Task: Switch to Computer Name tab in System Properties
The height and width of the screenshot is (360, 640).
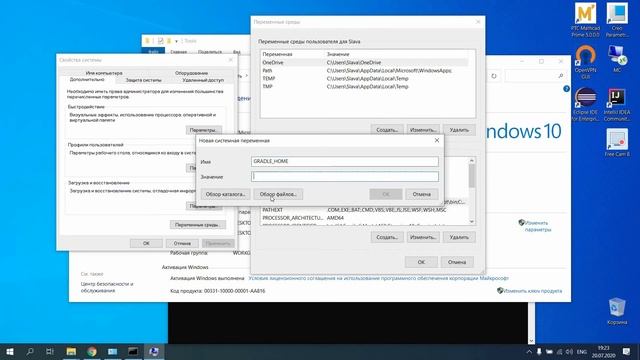Action: [104, 73]
